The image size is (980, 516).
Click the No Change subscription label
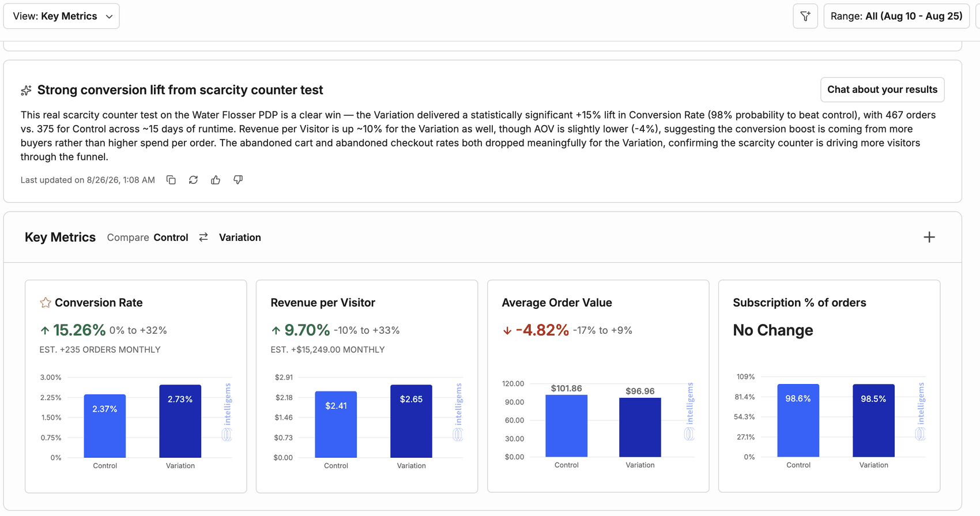[x=773, y=330]
